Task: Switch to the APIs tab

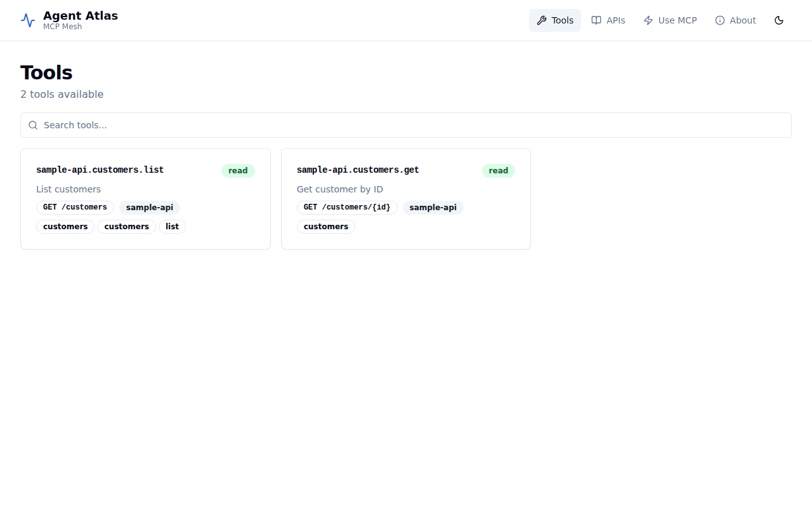Action: tap(608, 20)
